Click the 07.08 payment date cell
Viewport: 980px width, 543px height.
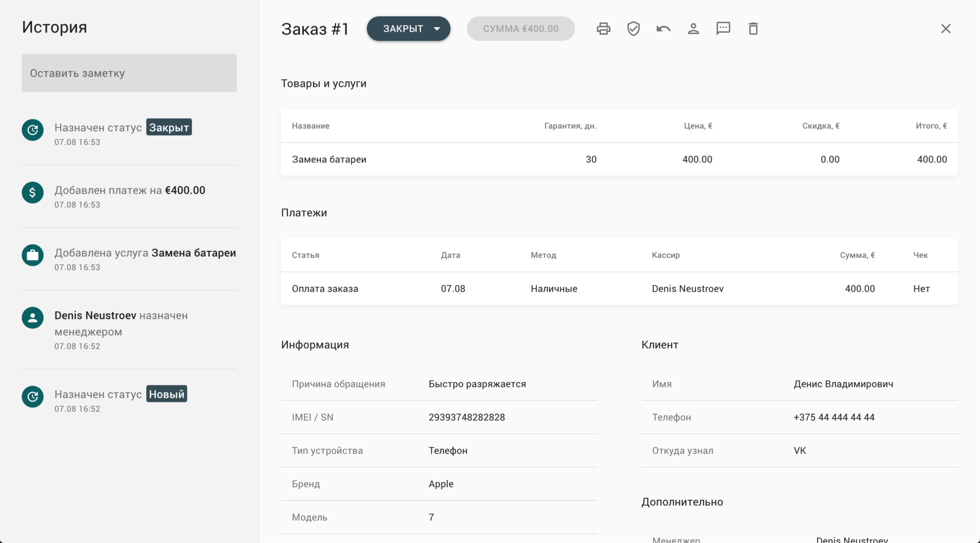[453, 289]
